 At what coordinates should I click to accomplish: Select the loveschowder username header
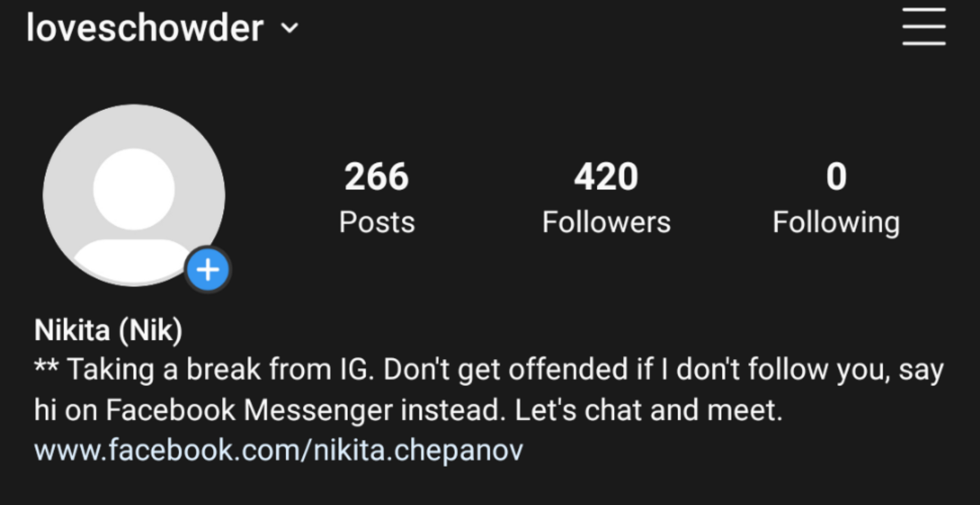(145, 27)
